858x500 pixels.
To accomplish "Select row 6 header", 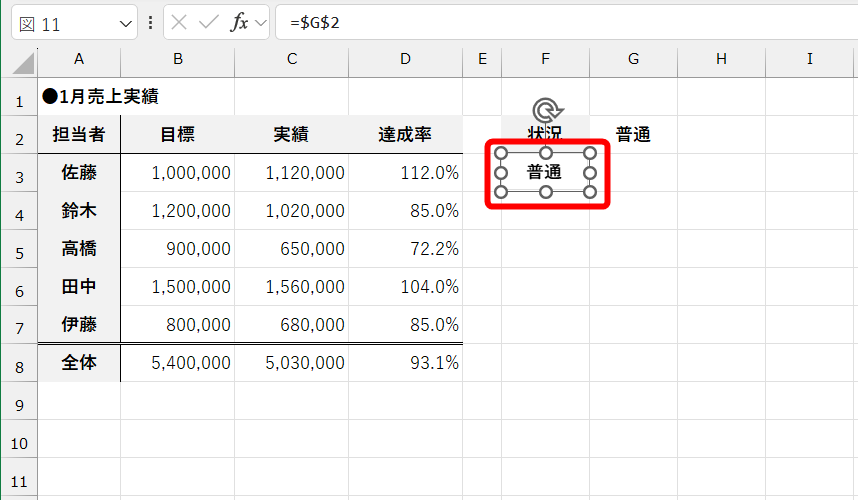I will click(19, 287).
